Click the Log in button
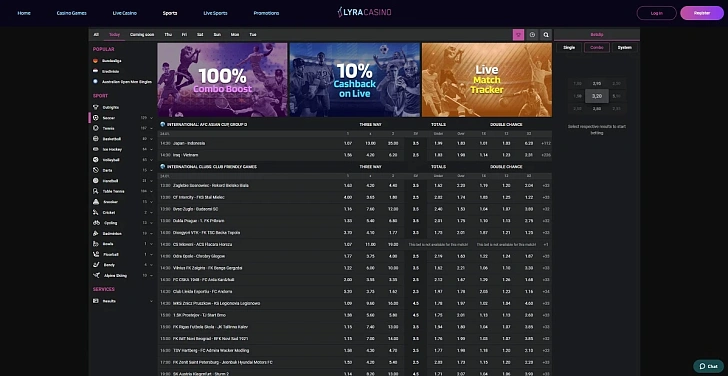Screen dimensions: 728x376 pos(656,13)
